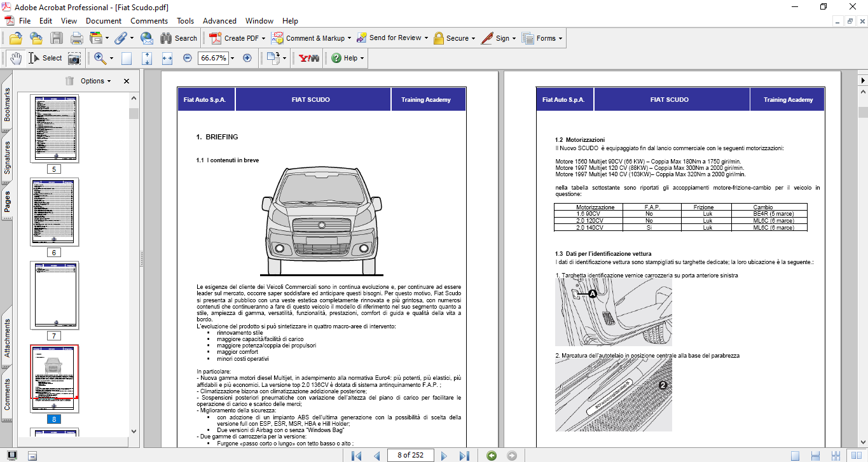The height and width of the screenshot is (462, 868).
Task: Click the Print icon in toolbar
Action: (x=77, y=38)
